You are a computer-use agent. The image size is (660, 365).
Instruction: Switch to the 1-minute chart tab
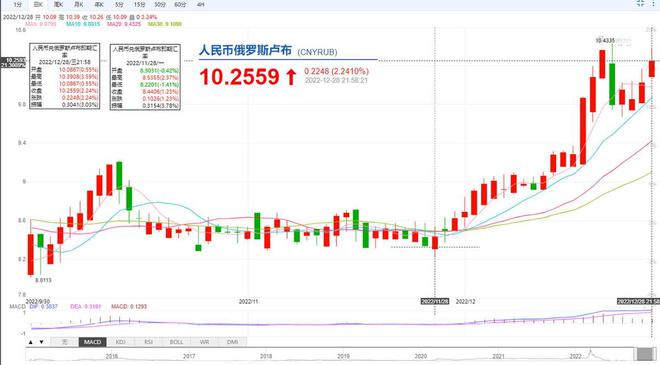(x=17, y=5)
